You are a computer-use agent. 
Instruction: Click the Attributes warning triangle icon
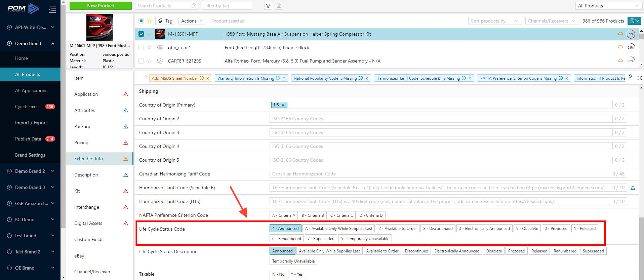(x=126, y=111)
